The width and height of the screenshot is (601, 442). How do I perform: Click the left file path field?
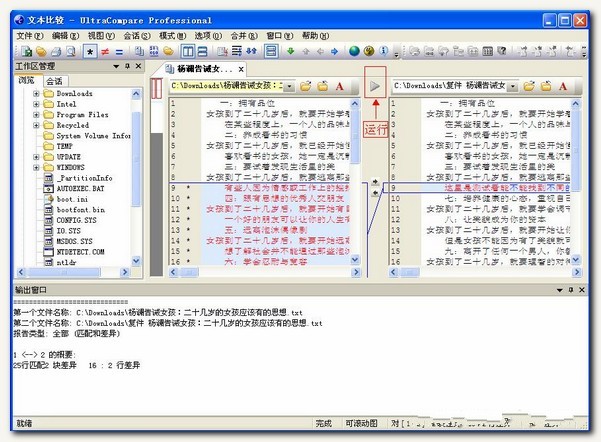[227, 86]
